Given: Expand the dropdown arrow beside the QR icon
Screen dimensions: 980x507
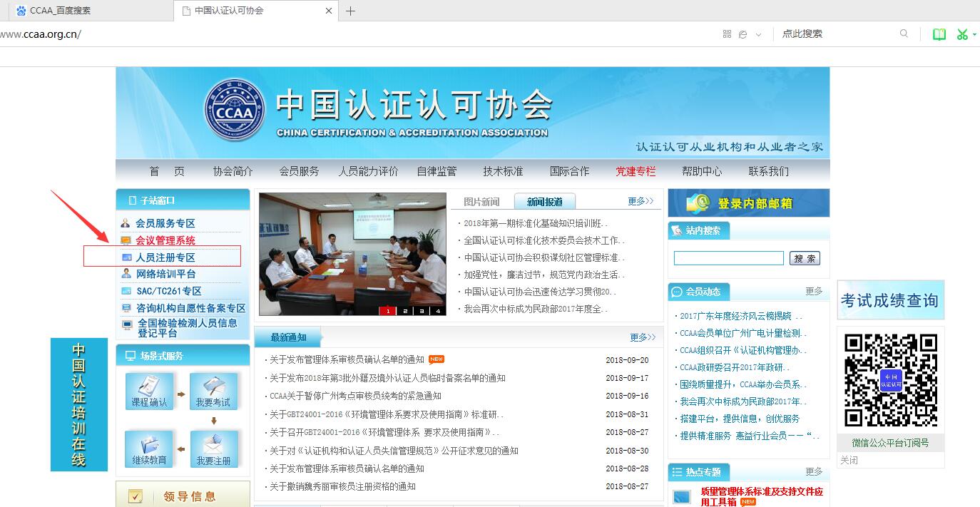Looking at the screenshot, I should pos(758,35).
